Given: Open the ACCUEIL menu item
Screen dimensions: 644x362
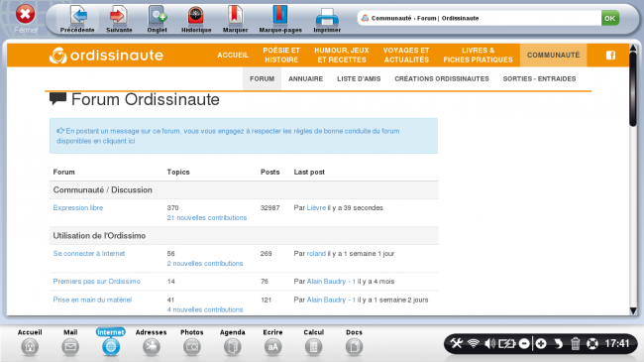Looking at the screenshot, I should click(x=233, y=56).
